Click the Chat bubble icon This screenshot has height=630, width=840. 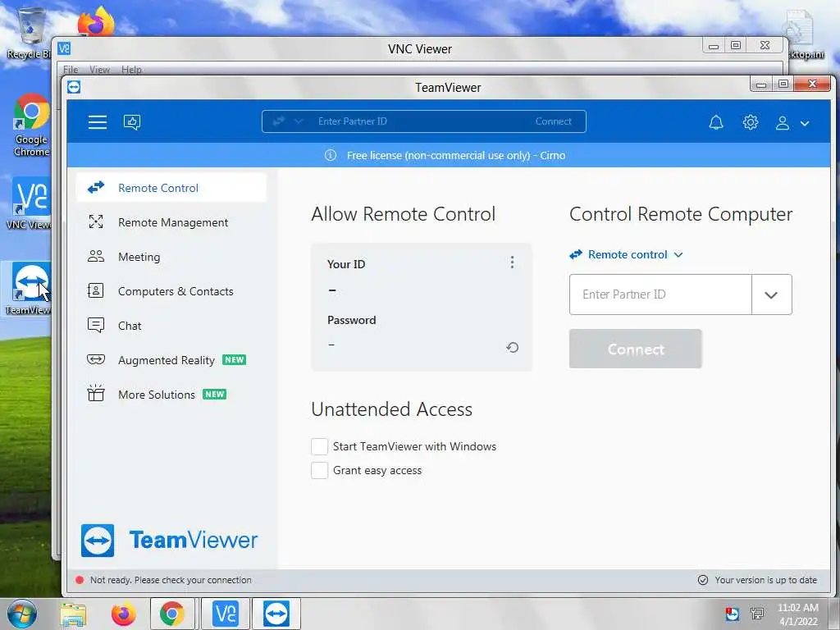point(96,325)
